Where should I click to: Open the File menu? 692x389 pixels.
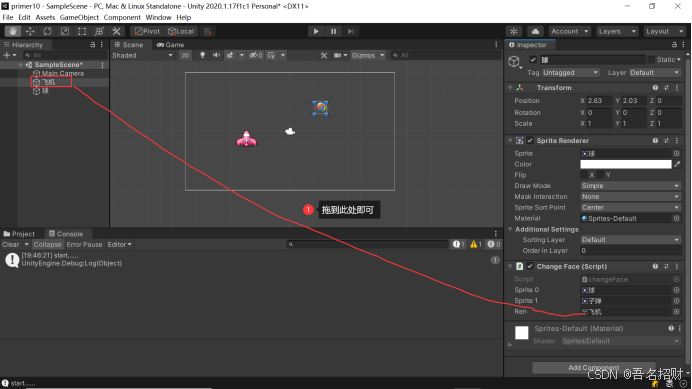[x=8, y=17]
